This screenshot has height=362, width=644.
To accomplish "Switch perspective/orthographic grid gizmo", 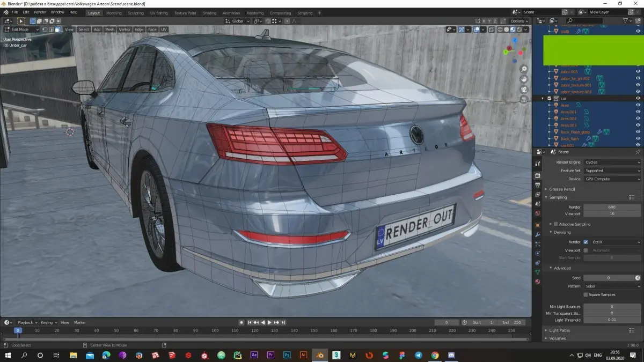I will point(524,100).
